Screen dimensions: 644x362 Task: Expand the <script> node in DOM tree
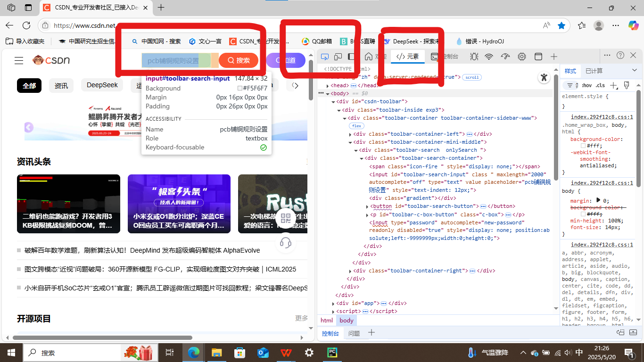click(333, 311)
